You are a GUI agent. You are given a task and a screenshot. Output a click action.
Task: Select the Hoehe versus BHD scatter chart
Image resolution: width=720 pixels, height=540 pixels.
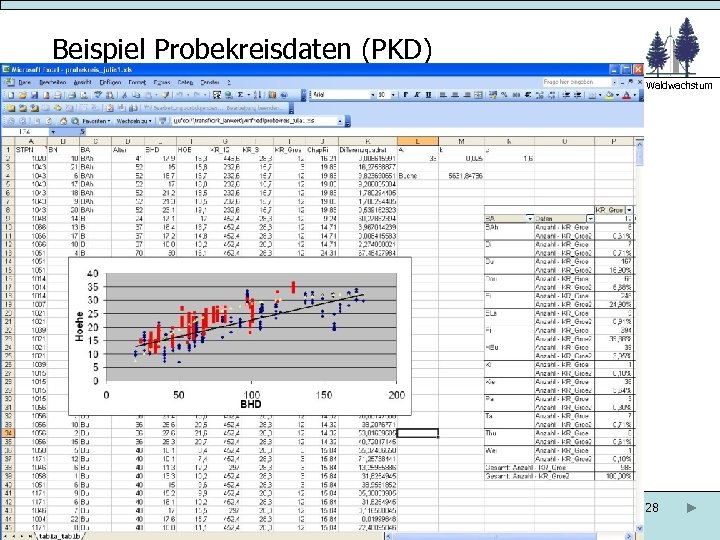[x=240, y=336]
